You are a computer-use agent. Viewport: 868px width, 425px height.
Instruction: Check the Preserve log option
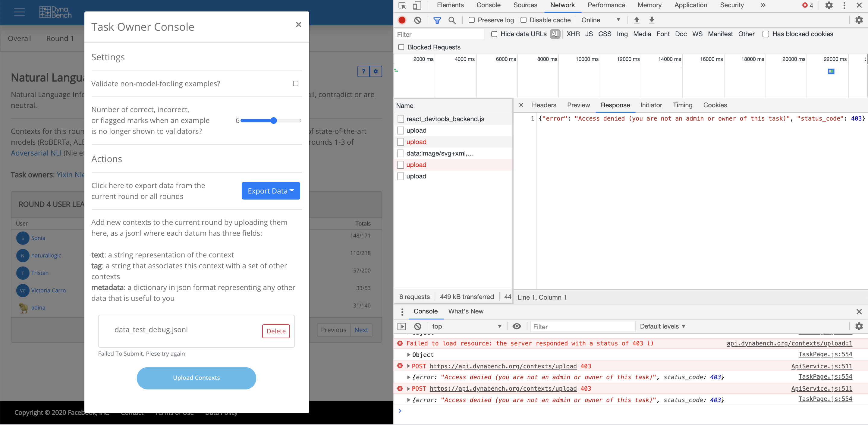471,20
